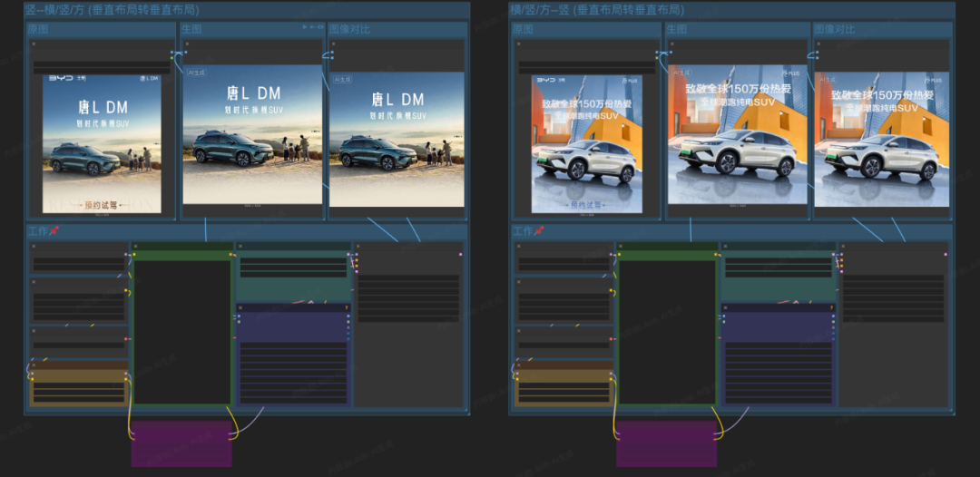This screenshot has height=477, width=980.
Task: Collapse the large gray node in right 工作 group
Action: tap(843, 246)
